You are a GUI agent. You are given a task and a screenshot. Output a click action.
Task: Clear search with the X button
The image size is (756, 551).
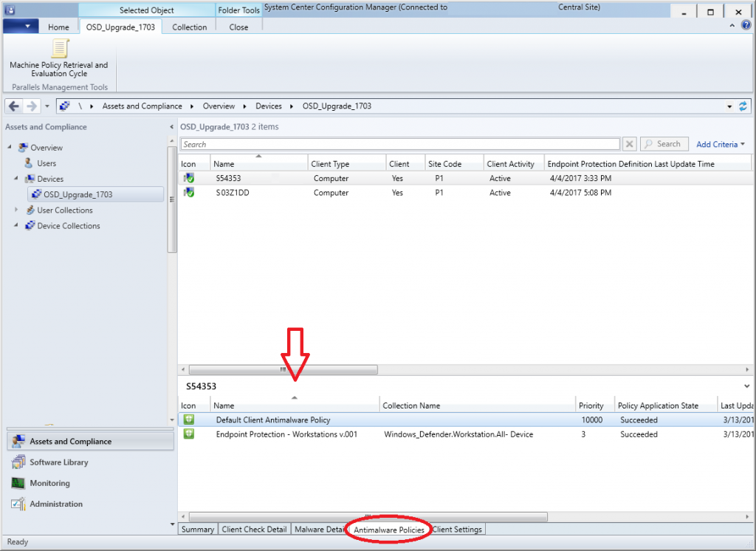(629, 144)
